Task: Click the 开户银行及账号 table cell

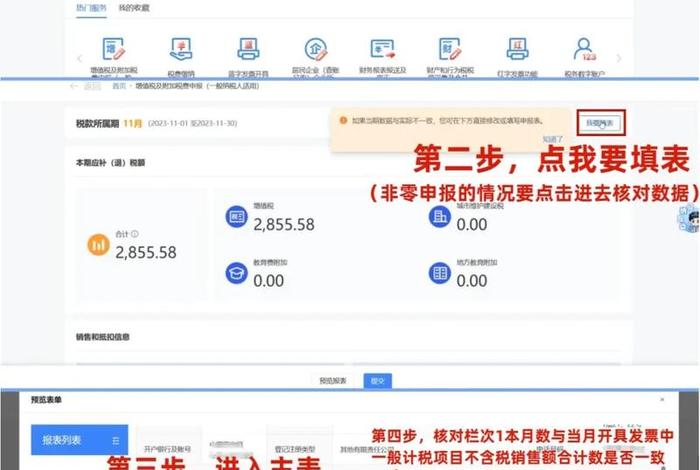Action: tap(167, 449)
